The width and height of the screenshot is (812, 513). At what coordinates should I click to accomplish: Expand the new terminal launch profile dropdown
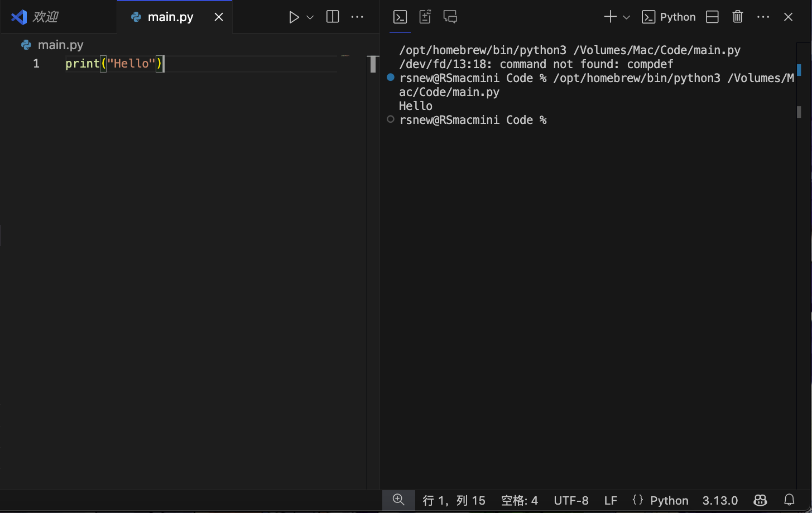626,17
